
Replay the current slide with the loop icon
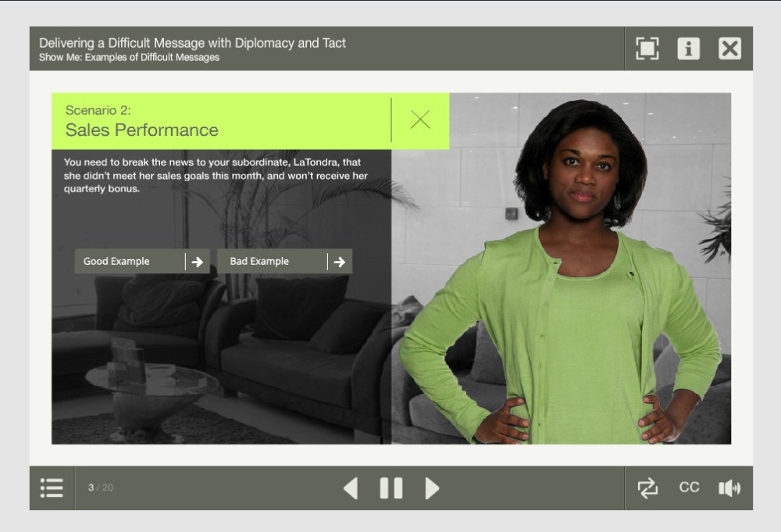647,488
